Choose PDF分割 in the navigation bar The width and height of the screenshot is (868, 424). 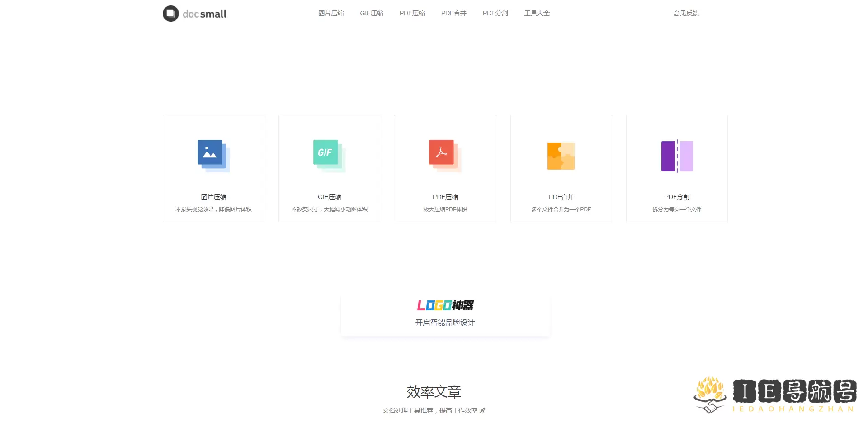495,14
